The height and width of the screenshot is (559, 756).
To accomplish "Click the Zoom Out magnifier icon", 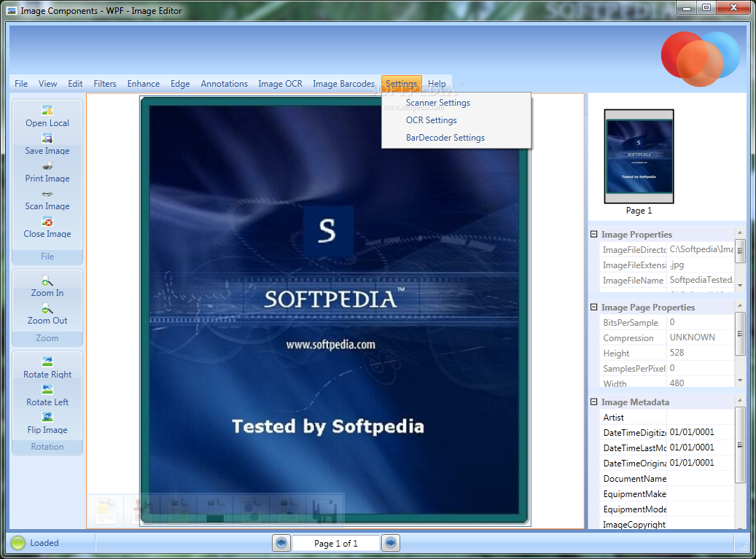I will 47,308.
